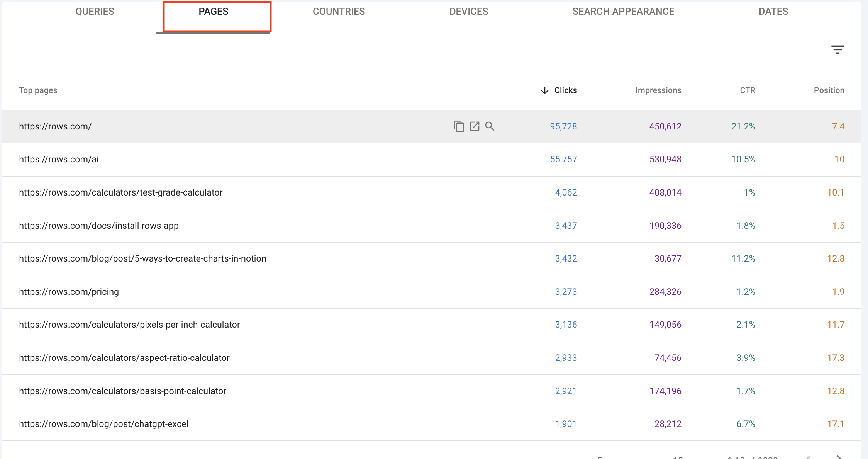This screenshot has width=868, height=459.
Task: Click the 450,612 impressions value
Action: coord(665,126)
